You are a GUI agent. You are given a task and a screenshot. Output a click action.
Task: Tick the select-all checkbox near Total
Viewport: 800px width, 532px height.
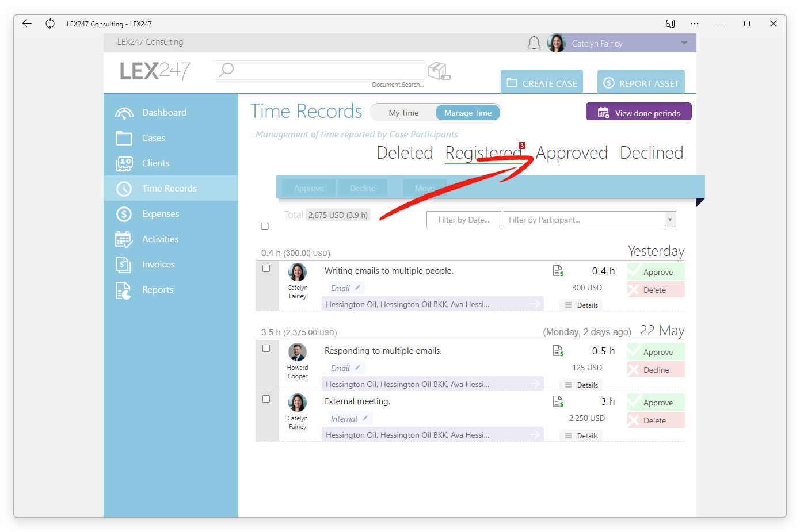coord(265,227)
